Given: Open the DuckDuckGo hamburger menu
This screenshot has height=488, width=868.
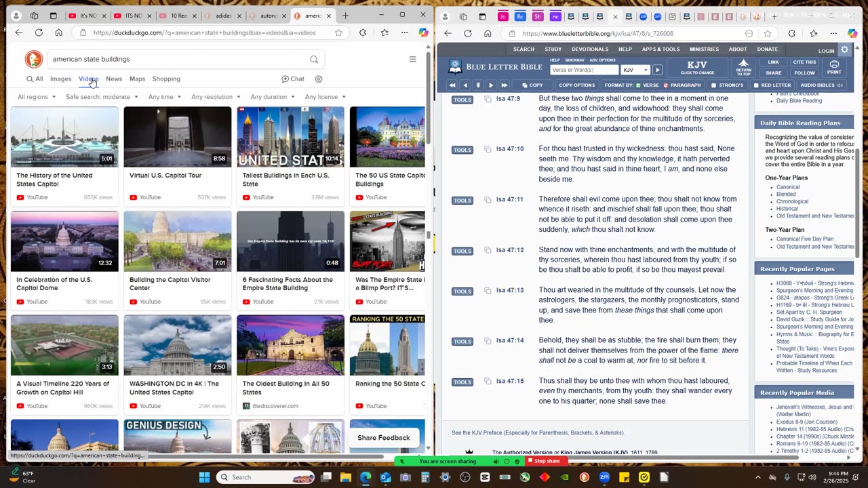Looking at the screenshot, I should (x=412, y=59).
